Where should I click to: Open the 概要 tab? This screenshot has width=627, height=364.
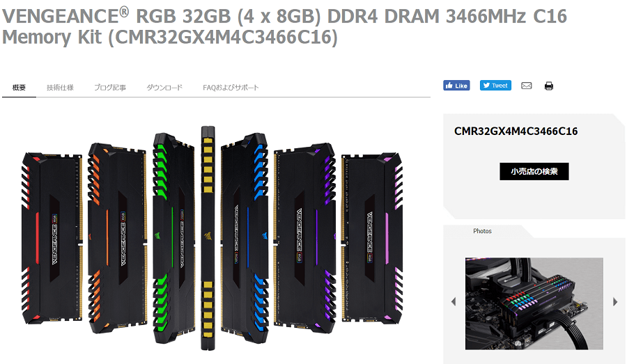[19, 88]
